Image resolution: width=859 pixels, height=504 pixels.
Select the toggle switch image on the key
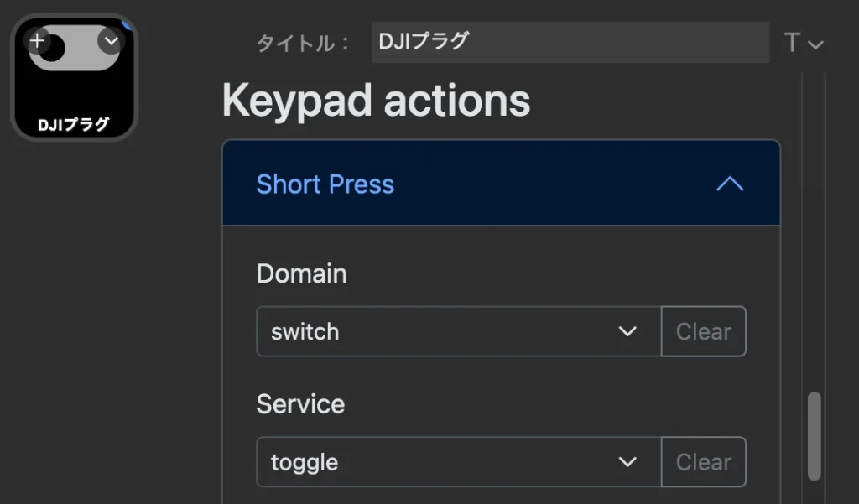tap(74, 48)
